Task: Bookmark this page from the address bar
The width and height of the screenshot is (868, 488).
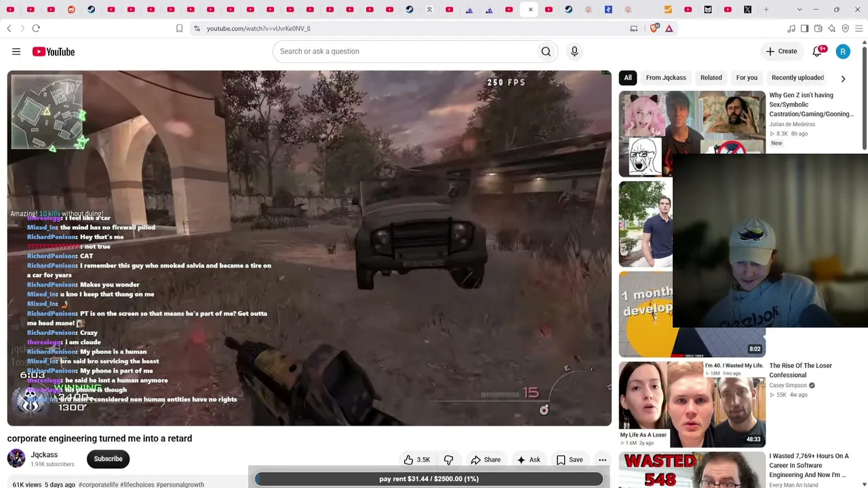Action: [x=179, y=28]
